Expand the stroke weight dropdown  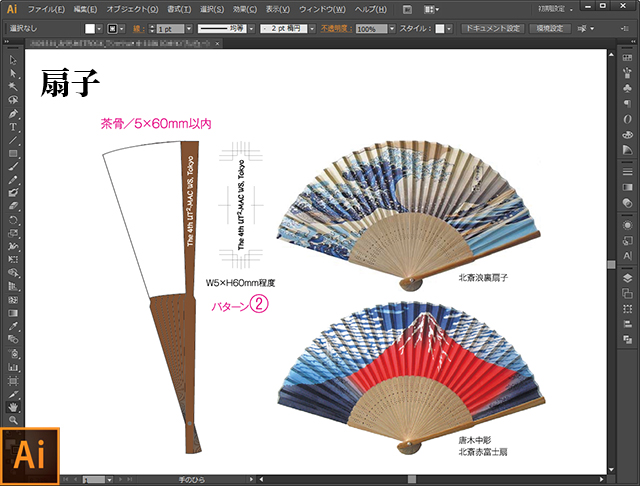[189, 29]
